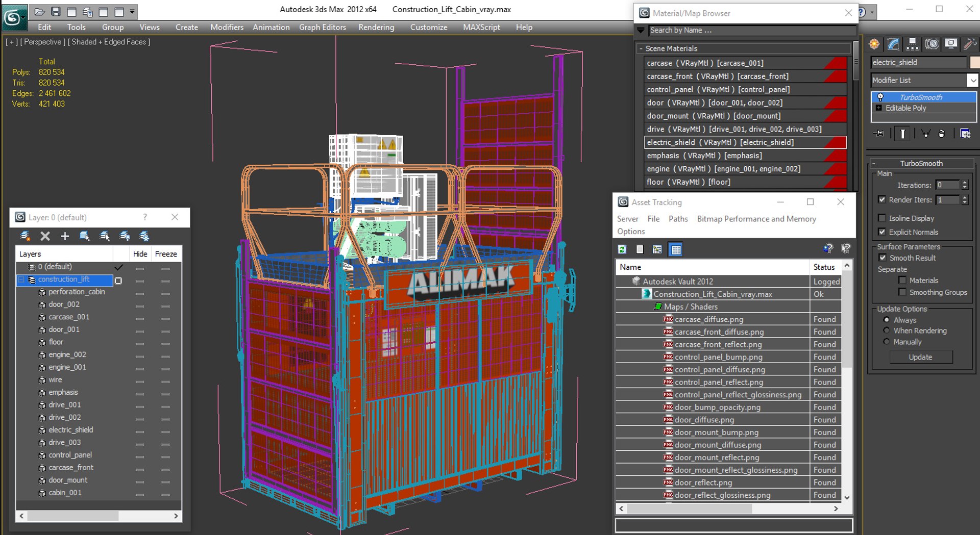Screen dimensions: 980x535
Task: Click Perspective viewport label
Action: point(43,42)
